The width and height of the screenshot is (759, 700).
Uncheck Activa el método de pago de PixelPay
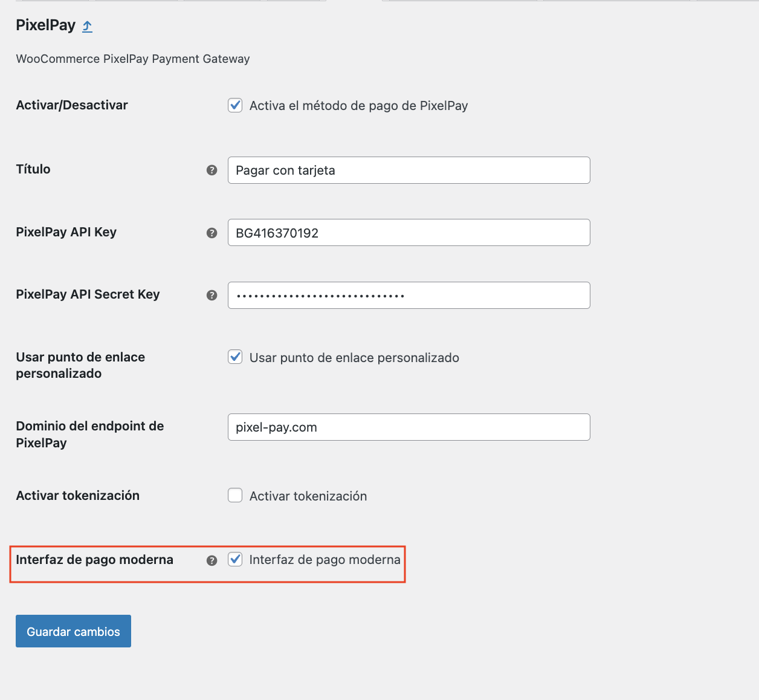point(235,105)
